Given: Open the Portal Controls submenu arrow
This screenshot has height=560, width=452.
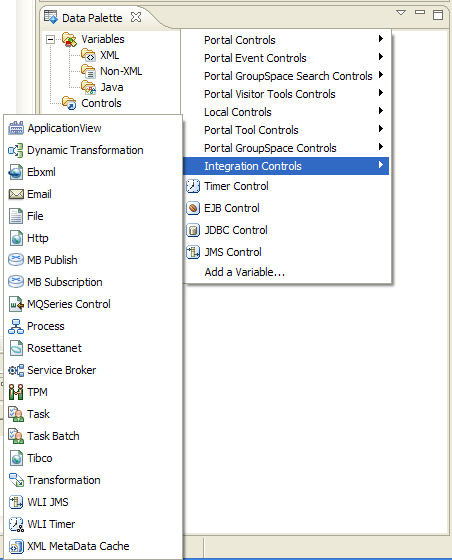Looking at the screenshot, I should click(381, 39).
